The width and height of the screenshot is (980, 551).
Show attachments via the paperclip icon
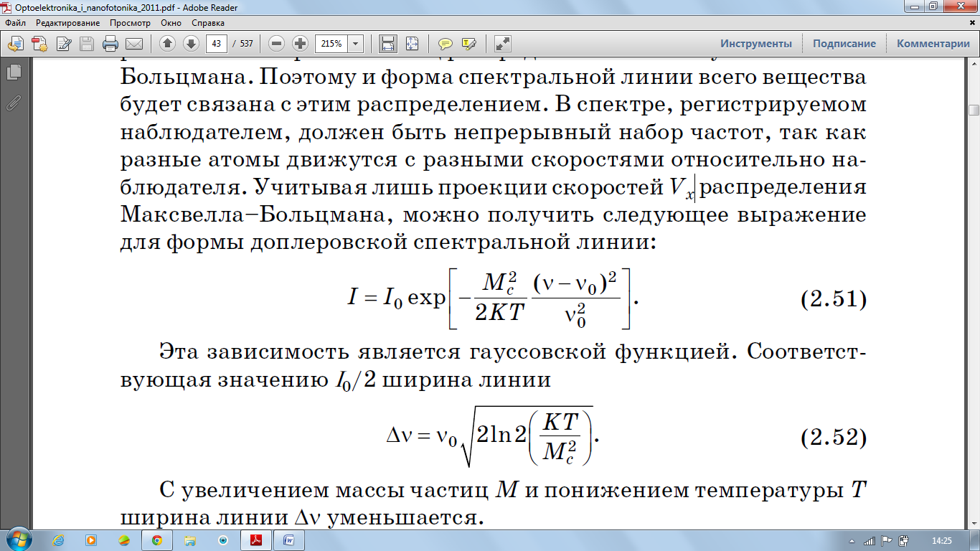(13, 102)
